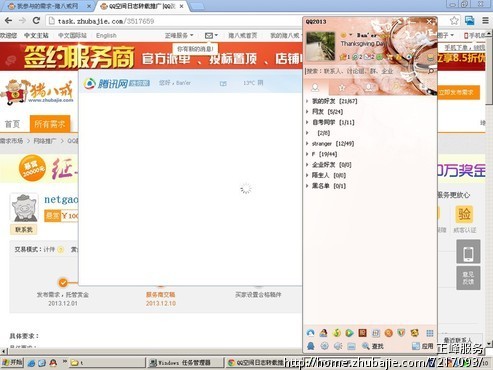
Task: Click the English language link
Action: point(106,35)
